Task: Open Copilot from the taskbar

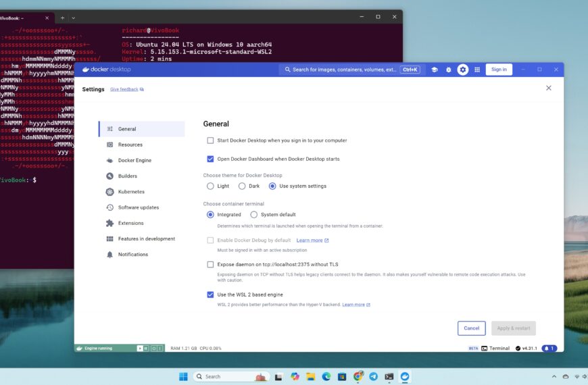Action: [295, 376]
